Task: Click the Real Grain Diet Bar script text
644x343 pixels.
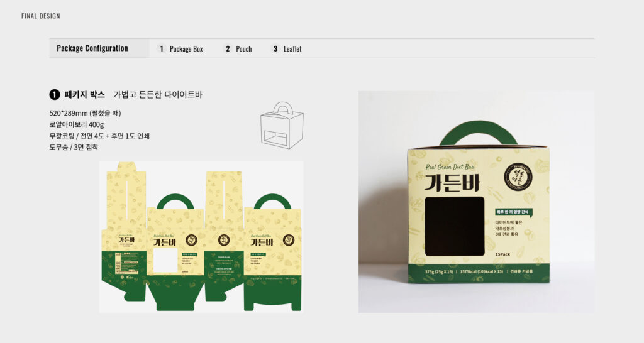Action: (x=450, y=167)
